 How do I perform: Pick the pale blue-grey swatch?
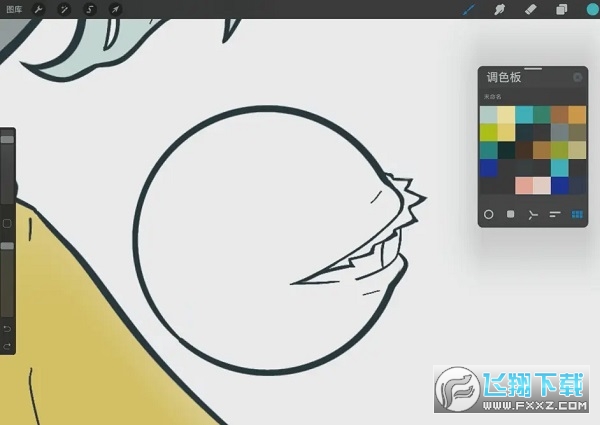[489, 115]
